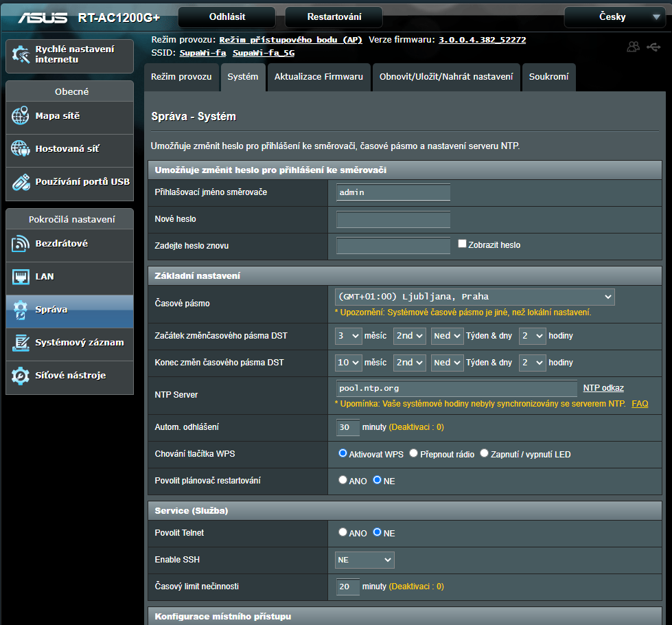Open the Česky language selector
This screenshot has height=625, width=672.
click(x=612, y=17)
